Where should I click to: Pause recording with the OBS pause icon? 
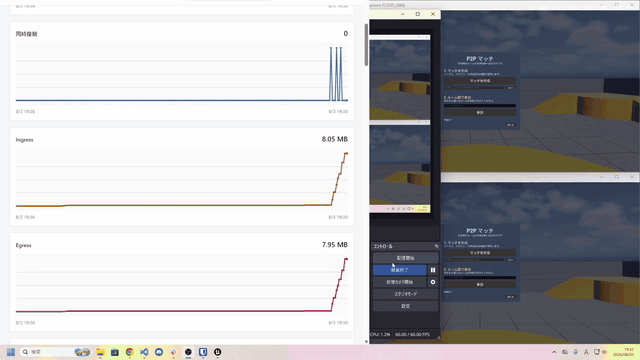pos(433,270)
